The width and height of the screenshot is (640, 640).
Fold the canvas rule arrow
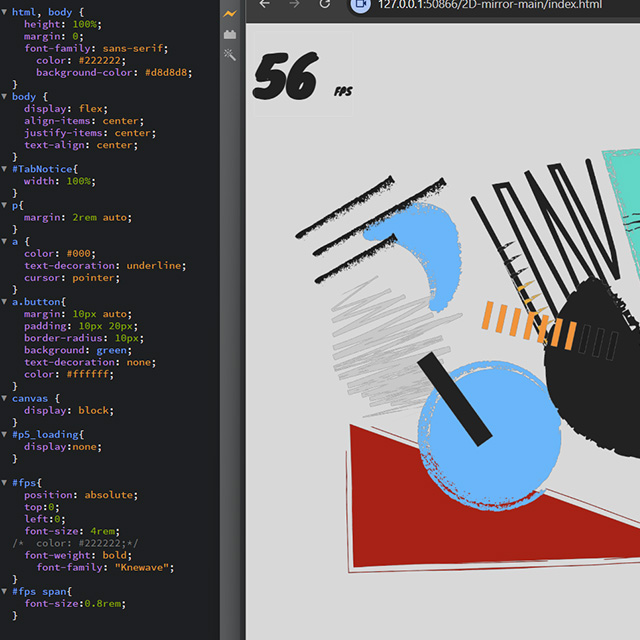tap(4, 398)
